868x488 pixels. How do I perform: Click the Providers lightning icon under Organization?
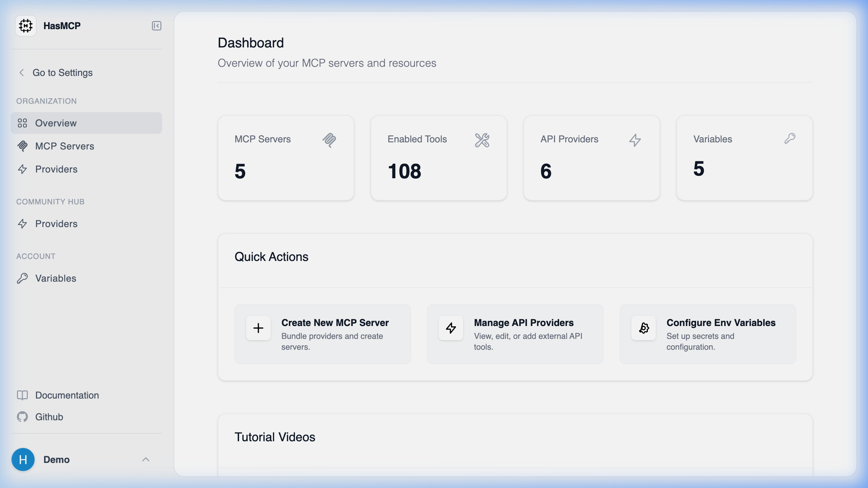click(23, 169)
